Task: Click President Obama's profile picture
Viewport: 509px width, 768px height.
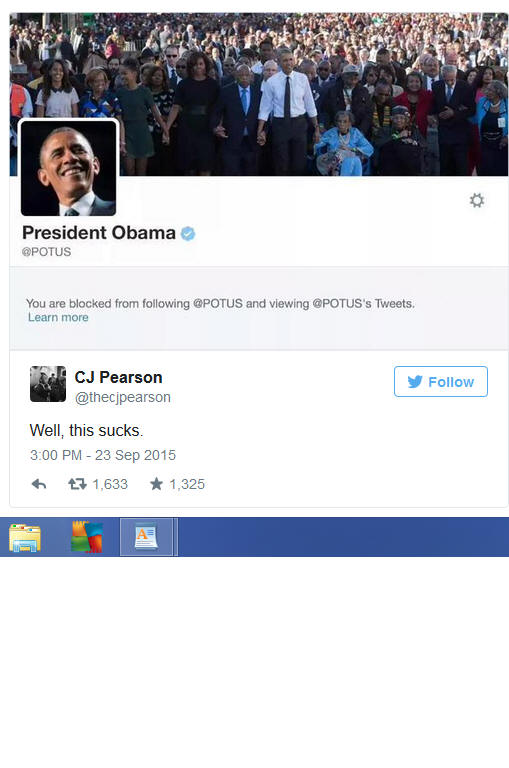Action: pos(68,168)
